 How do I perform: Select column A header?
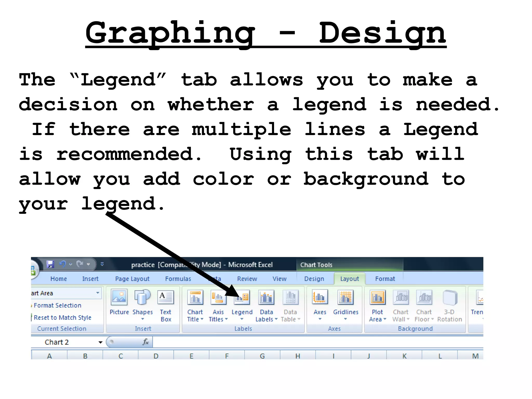pos(49,356)
